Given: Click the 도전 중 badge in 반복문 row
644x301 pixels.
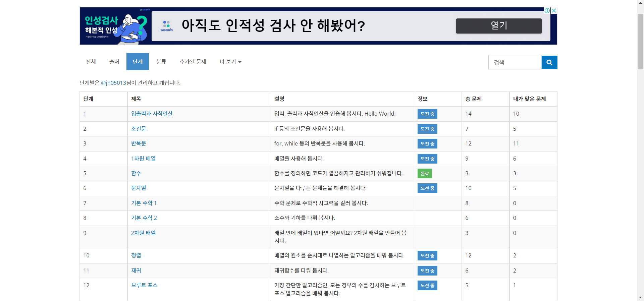Looking at the screenshot, I should 427,144.
